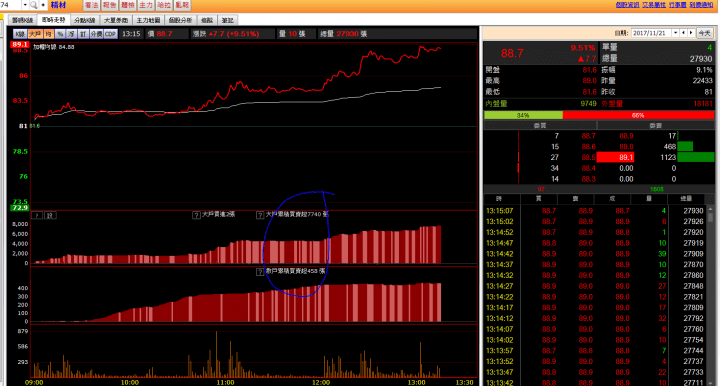Select the 13:15:07 tick row
Screen dimensions: 720x386
point(595,211)
